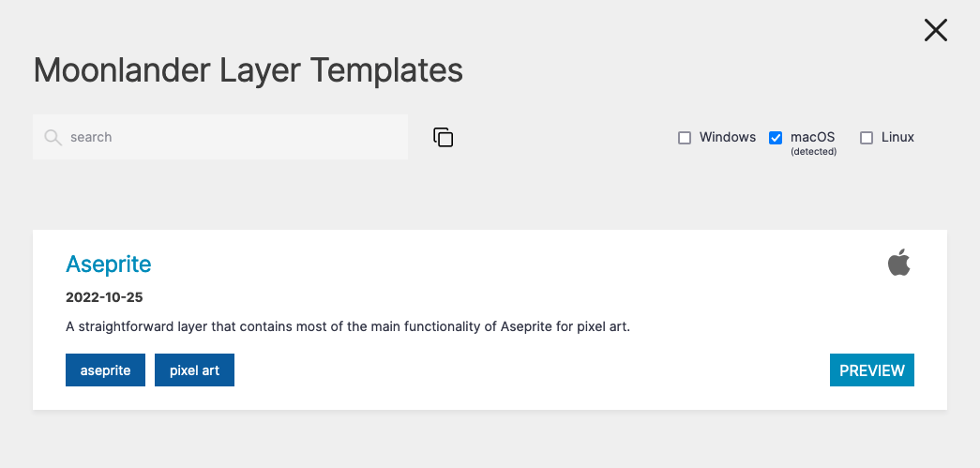Image resolution: width=980 pixels, height=468 pixels.
Task: Click the Linux filter label text
Action: [897, 137]
